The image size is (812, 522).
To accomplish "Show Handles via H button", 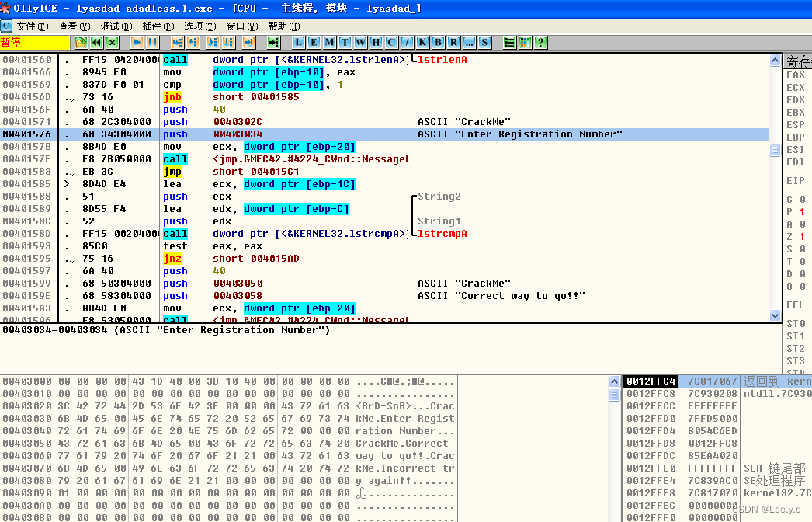I will coord(376,43).
